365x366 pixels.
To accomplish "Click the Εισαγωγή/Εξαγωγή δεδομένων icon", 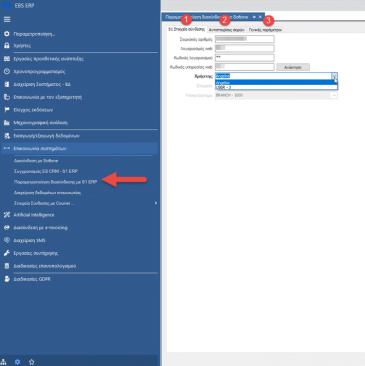I will click(x=7, y=136).
